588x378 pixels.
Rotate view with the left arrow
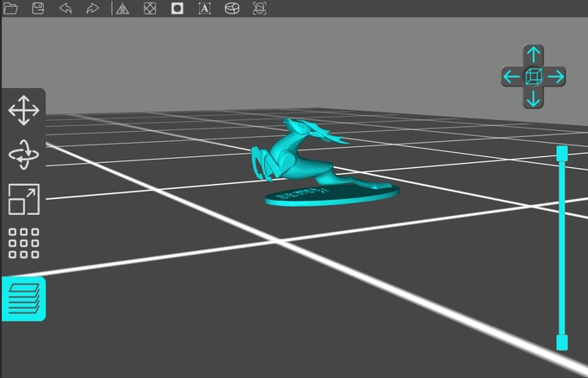[511, 77]
